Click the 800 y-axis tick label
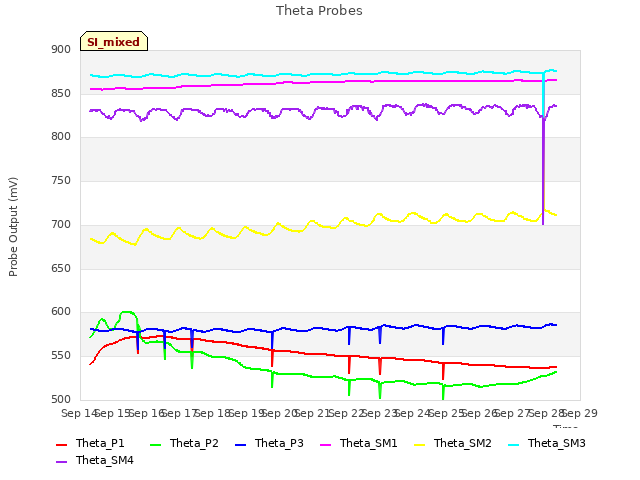This screenshot has height=480, width=640. pyautogui.click(x=61, y=137)
